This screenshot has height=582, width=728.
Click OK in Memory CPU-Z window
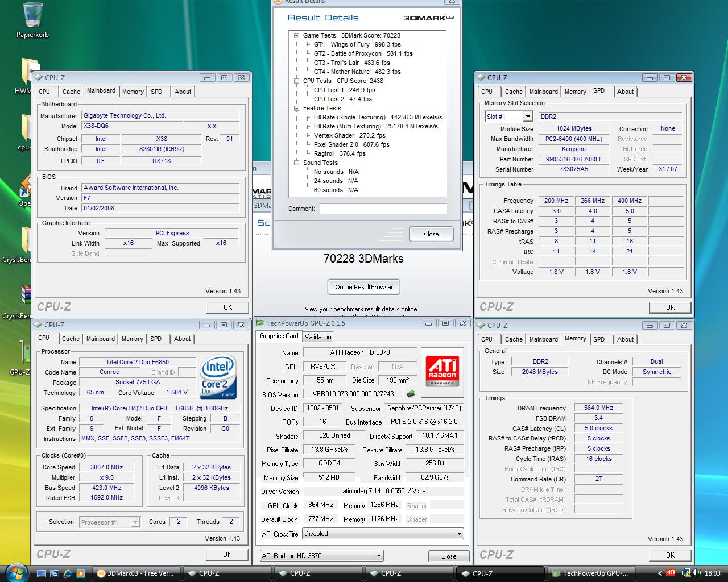coord(670,555)
